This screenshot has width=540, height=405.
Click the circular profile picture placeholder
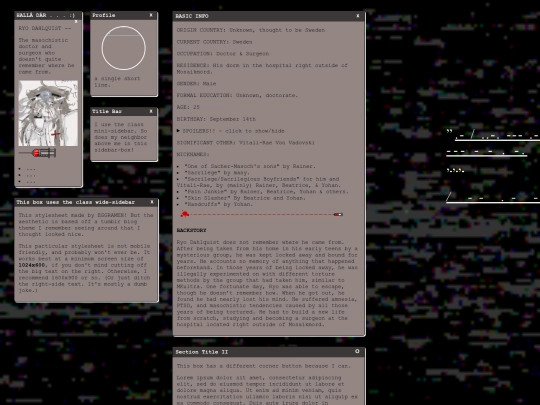124,48
